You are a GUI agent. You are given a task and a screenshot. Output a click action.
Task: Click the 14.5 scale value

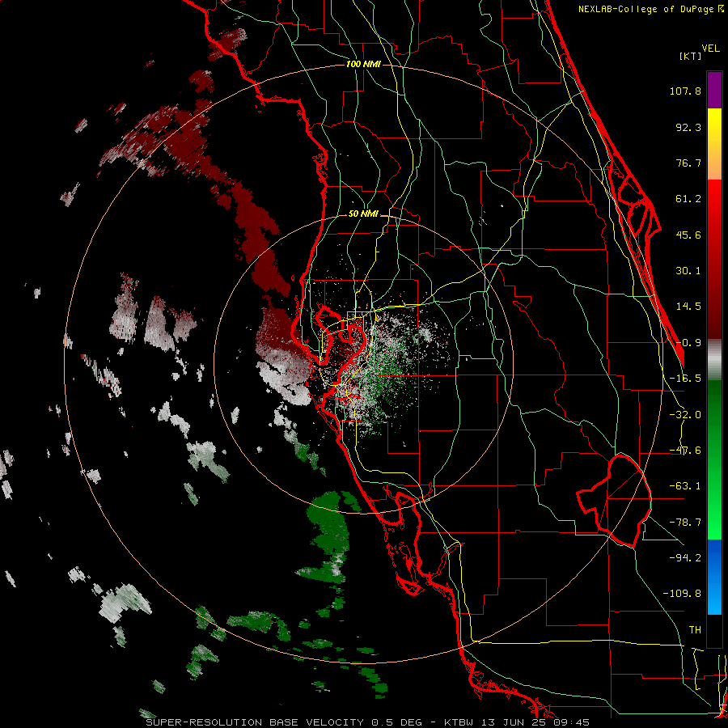click(688, 307)
